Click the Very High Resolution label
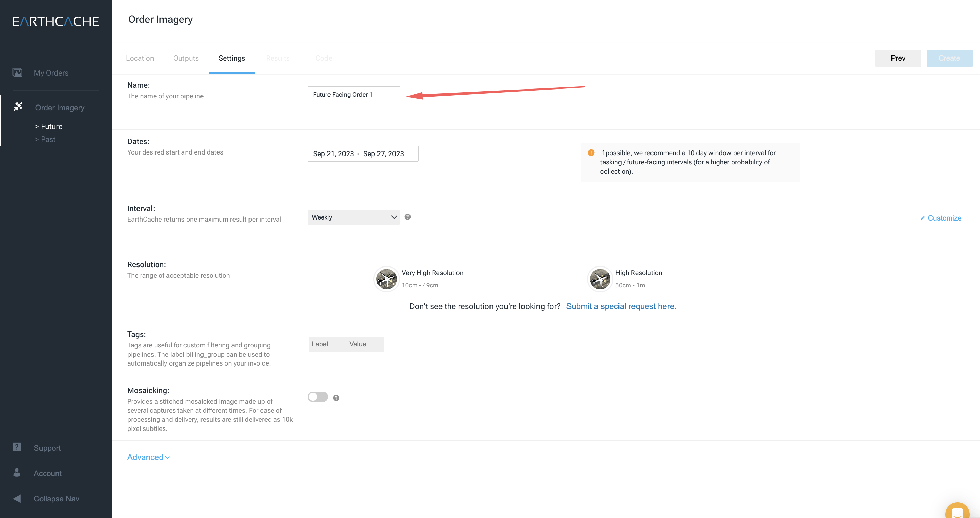The height and width of the screenshot is (518, 980). [433, 273]
